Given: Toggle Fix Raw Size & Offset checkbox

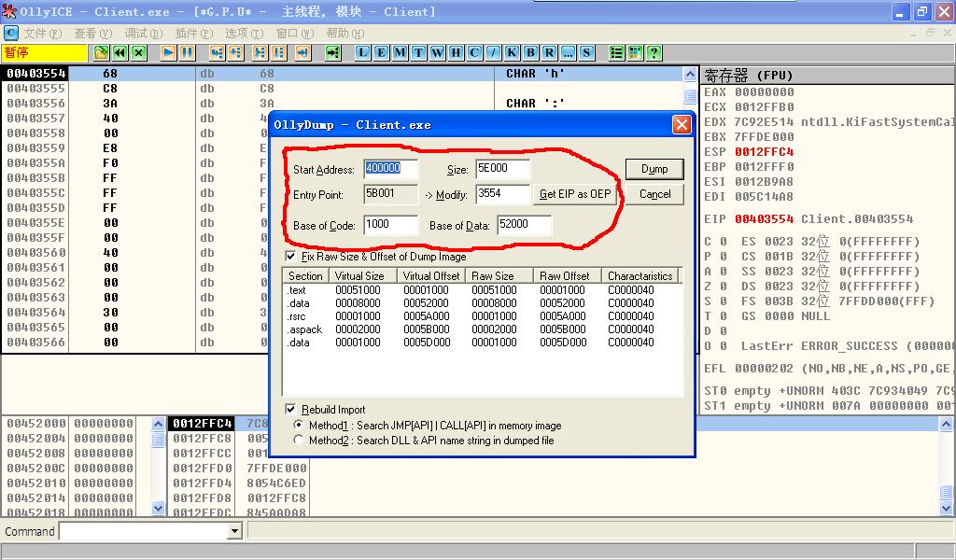Looking at the screenshot, I should [x=291, y=256].
